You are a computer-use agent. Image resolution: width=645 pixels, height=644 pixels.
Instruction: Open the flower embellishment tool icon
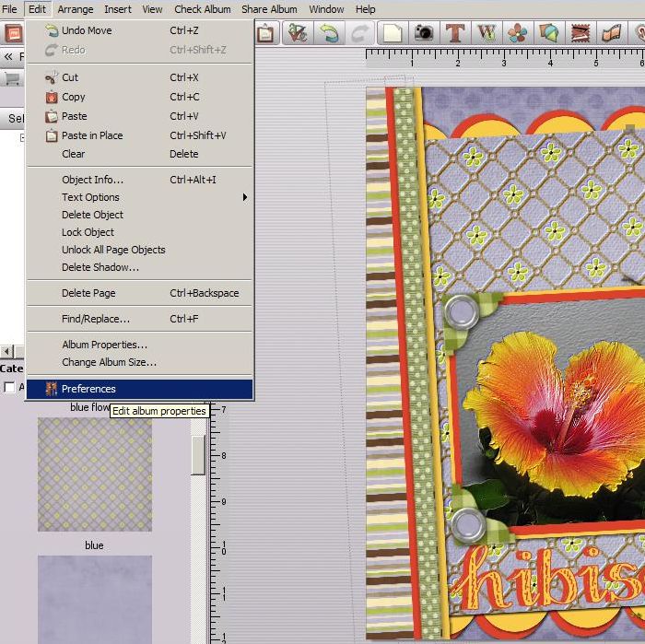(518, 33)
